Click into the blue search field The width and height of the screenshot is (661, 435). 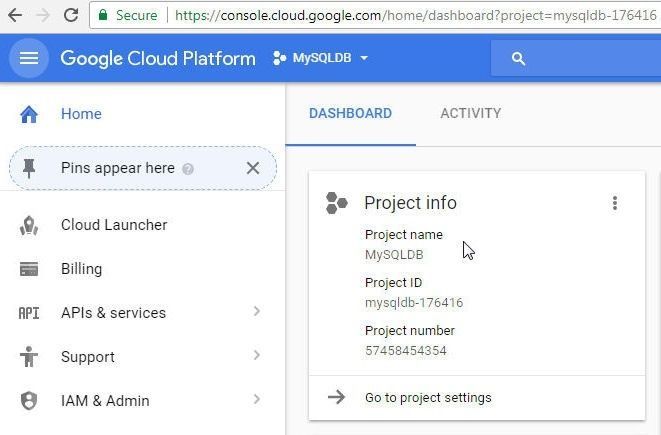tap(576, 58)
